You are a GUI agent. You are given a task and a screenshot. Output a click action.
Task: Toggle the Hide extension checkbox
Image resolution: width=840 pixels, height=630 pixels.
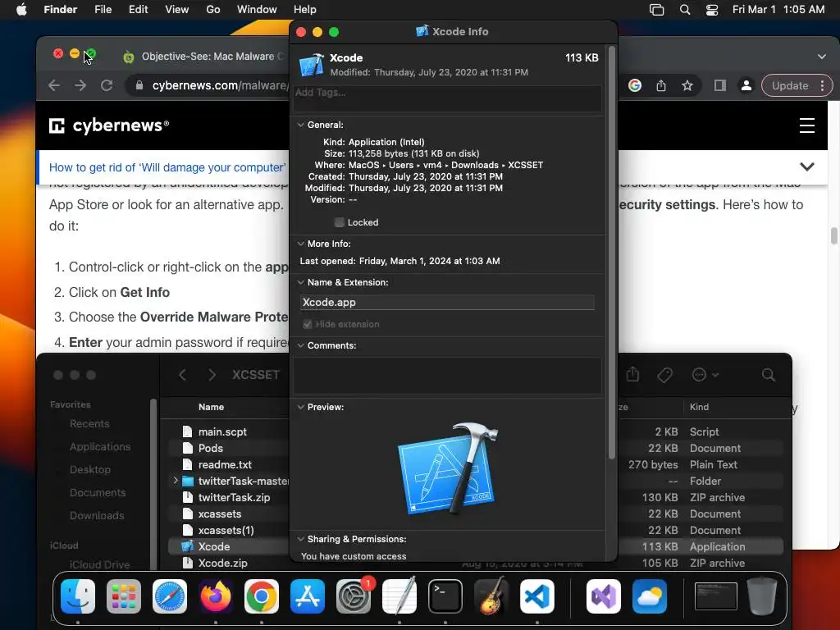308,324
